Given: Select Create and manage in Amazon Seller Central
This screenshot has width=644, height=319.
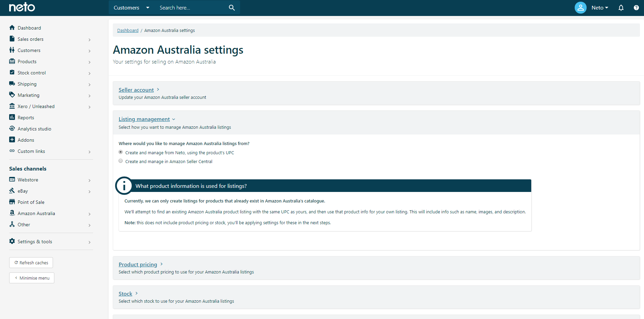Looking at the screenshot, I should pos(121,161).
